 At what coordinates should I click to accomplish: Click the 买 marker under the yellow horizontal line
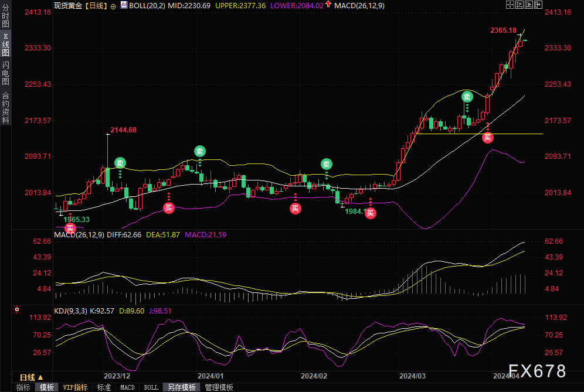(487, 138)
